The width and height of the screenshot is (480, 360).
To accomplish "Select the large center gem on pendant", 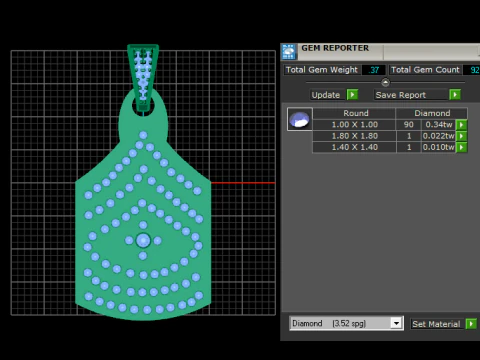I will (x=143, y=240).
